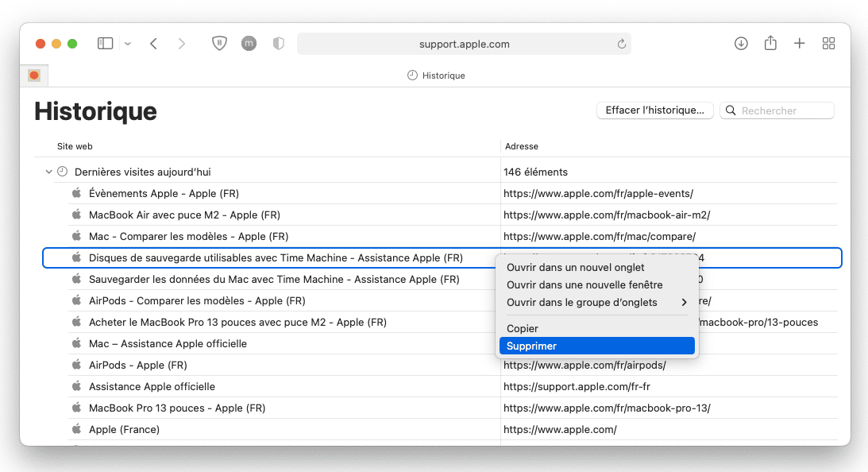
Task: Collapse the Dernières visites aujourd'hui group
Action: click(x=48, y=172)
